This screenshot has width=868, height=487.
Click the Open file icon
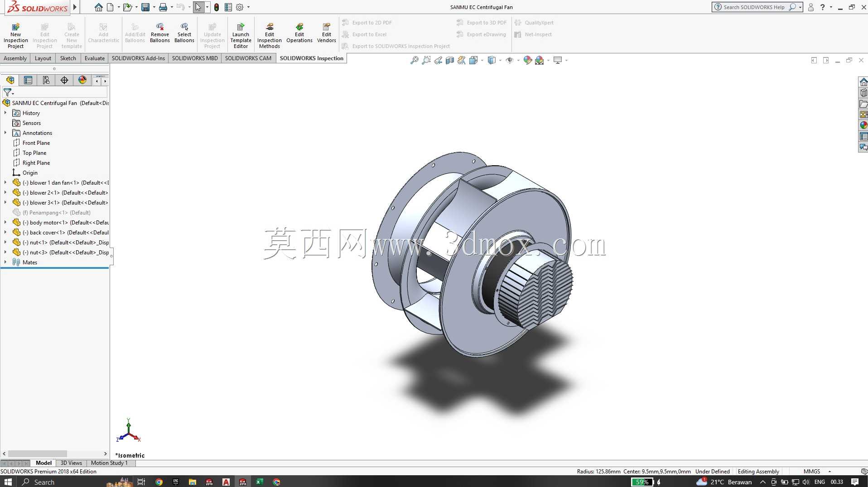coord(127,7)
